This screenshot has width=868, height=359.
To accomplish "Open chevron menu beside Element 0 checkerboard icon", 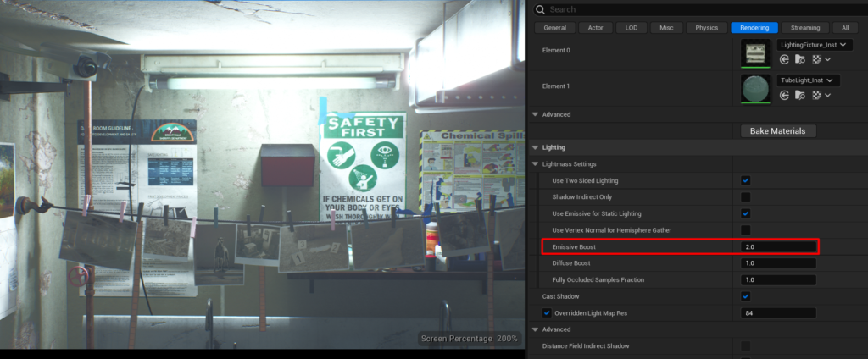I will click(x=827, y=59).
